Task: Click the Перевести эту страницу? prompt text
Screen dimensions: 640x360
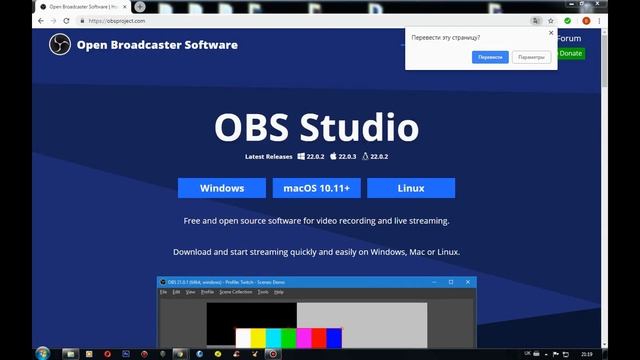Action: pyautogui.click(x=445, y=38)
